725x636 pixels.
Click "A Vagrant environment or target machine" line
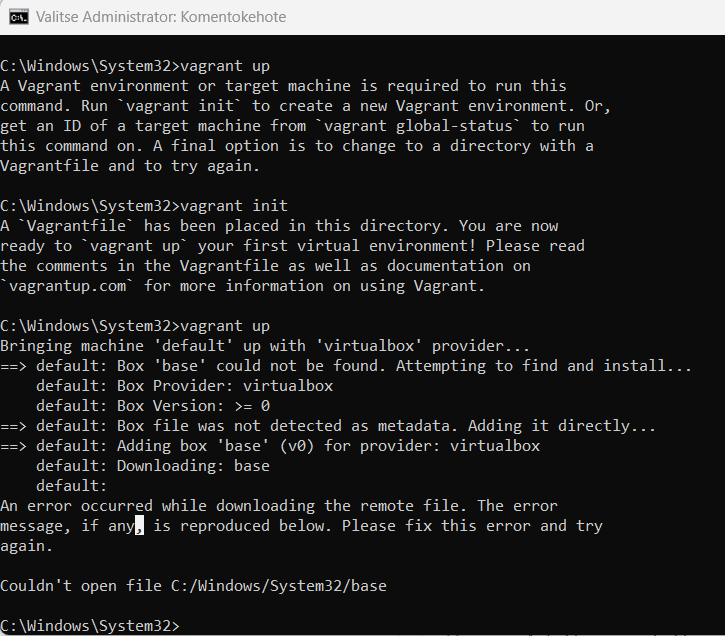tap(283, 86)
